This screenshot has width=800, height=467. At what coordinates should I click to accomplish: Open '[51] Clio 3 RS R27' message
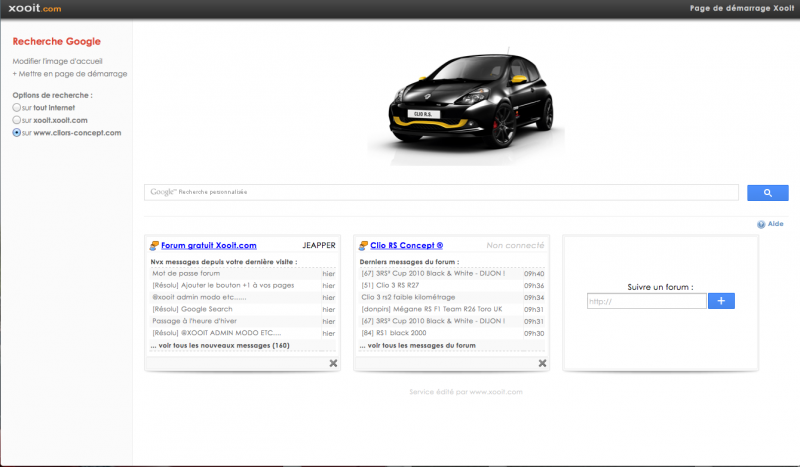[390, 285]
